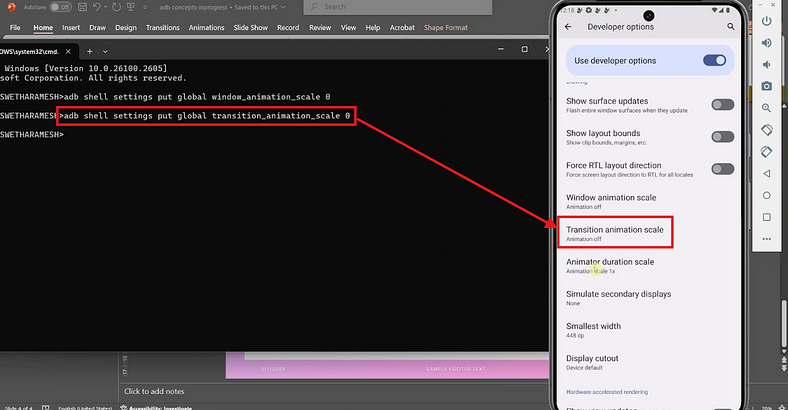Viewport: 788px width, 410px height.
Task: Open the Help ribbon tab
Action: tap(372, 28)
